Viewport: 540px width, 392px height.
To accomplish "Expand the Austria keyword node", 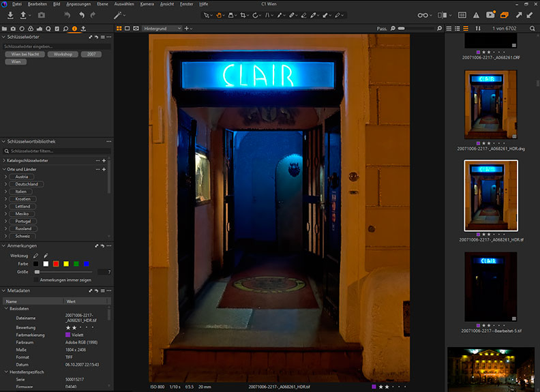I will tap(5, 177).
